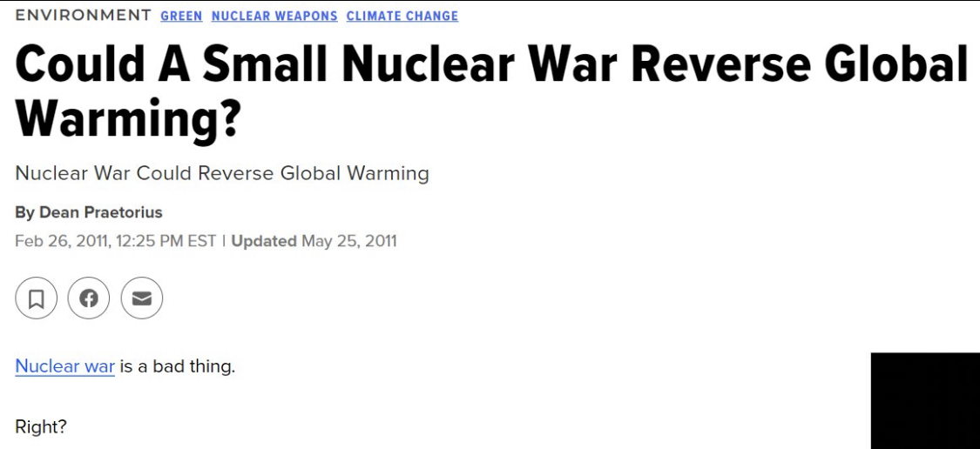Click the bold 'Updated' label
This screenshot has width=980, height=449.
(x=264, y=241)
